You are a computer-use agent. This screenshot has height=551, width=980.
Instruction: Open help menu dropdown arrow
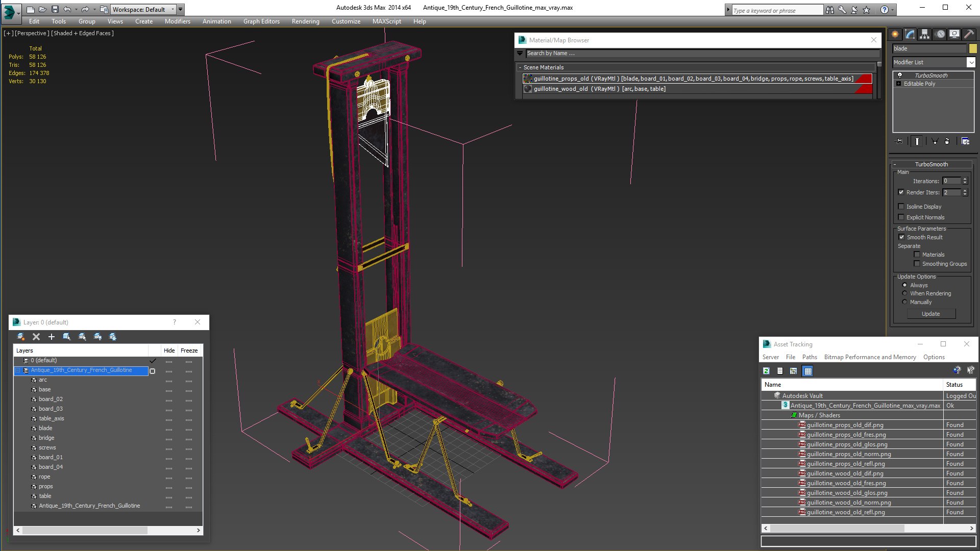893,10
